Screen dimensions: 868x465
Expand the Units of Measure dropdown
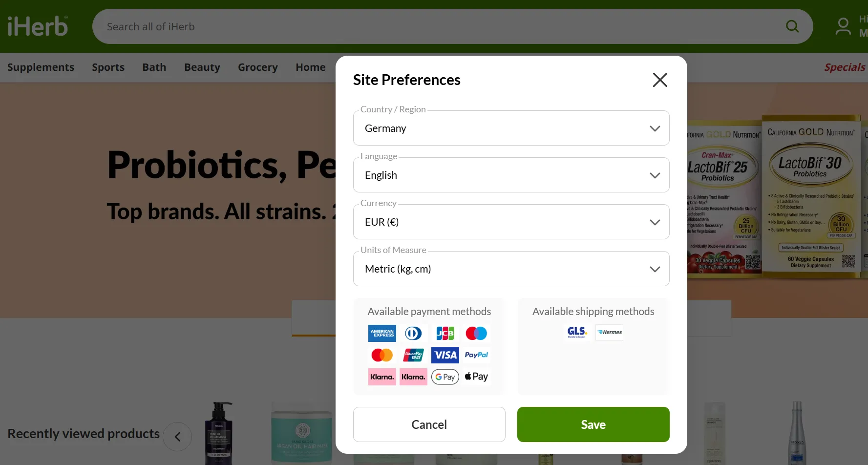[x=511, y=269]
